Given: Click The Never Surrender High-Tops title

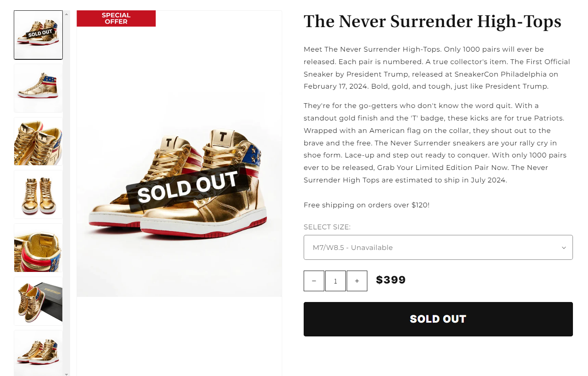Looking at the screenshot, I should pyautogui.click(x=432, y=22).
